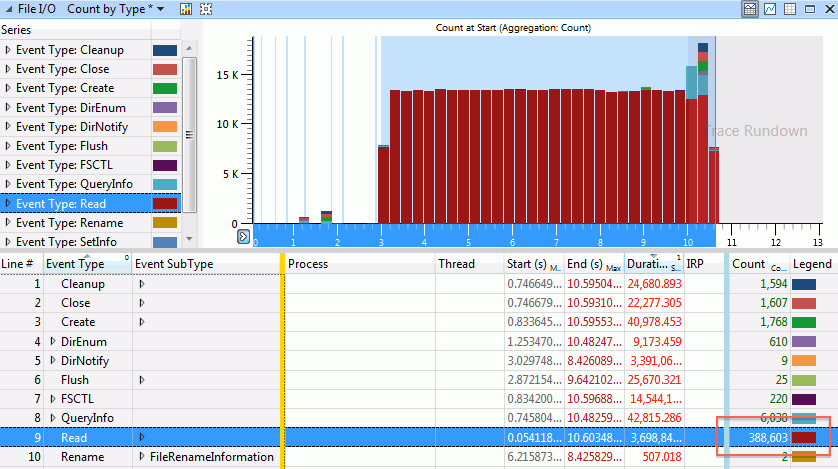Expand Create row Event SubType arrow
Screen dimensions: 838x469
coord(142,322)
